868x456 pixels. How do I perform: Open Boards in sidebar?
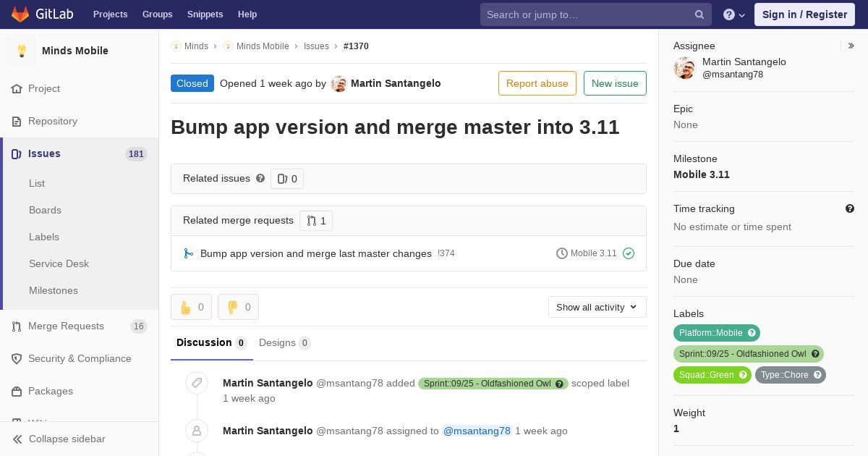tap(45, 210)
